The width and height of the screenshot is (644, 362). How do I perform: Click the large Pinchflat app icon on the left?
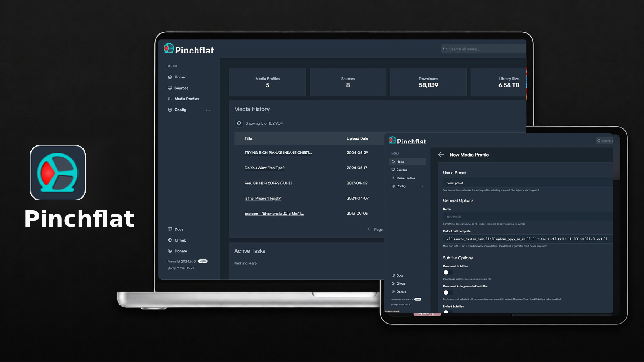pyautogui.click(x=58, y=173)
